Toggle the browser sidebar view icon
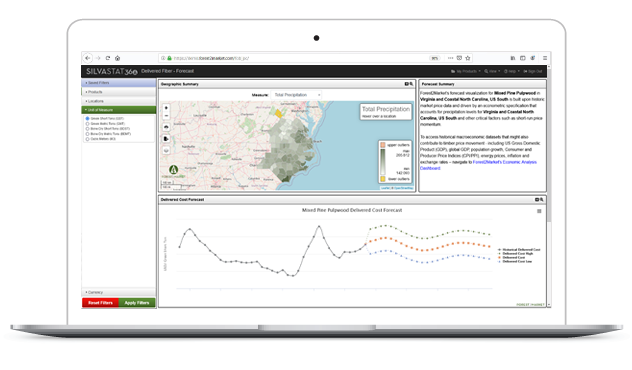Image resolution: width=632 pixels, height=370 pixels. (522, 58)
